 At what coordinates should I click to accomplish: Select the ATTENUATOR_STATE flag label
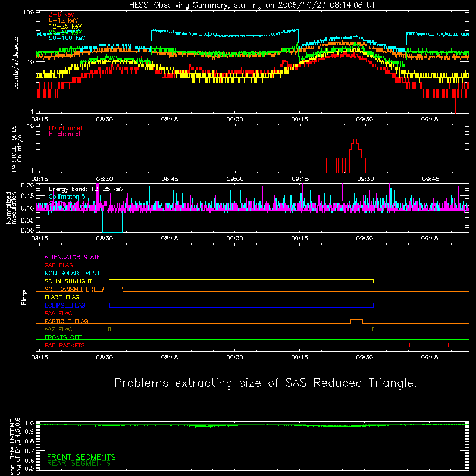coord(72,257)
